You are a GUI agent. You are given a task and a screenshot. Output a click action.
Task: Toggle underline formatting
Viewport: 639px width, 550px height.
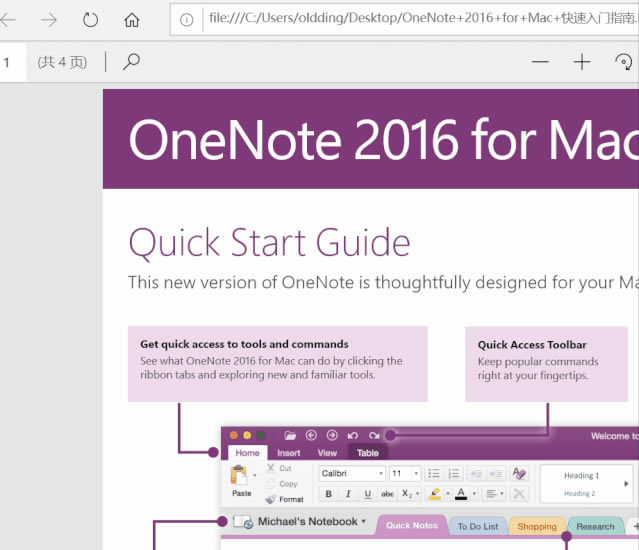click(x=368, y=494)
